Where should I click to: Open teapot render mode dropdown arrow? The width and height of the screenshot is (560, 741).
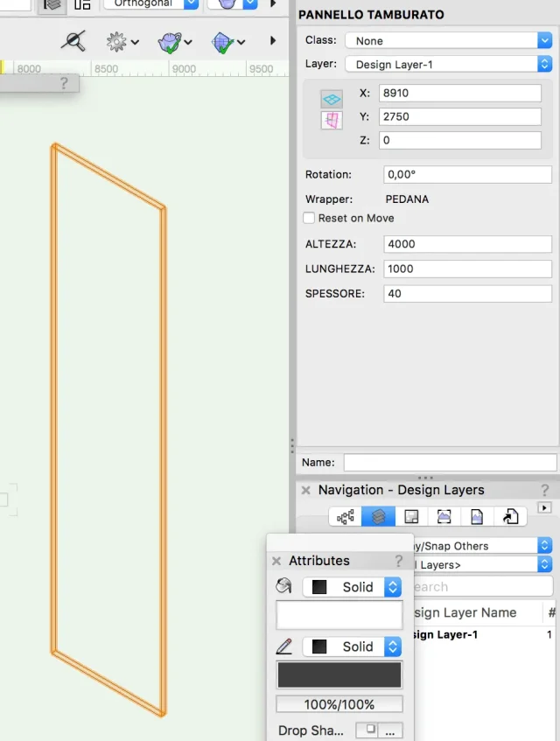(188, 42)
